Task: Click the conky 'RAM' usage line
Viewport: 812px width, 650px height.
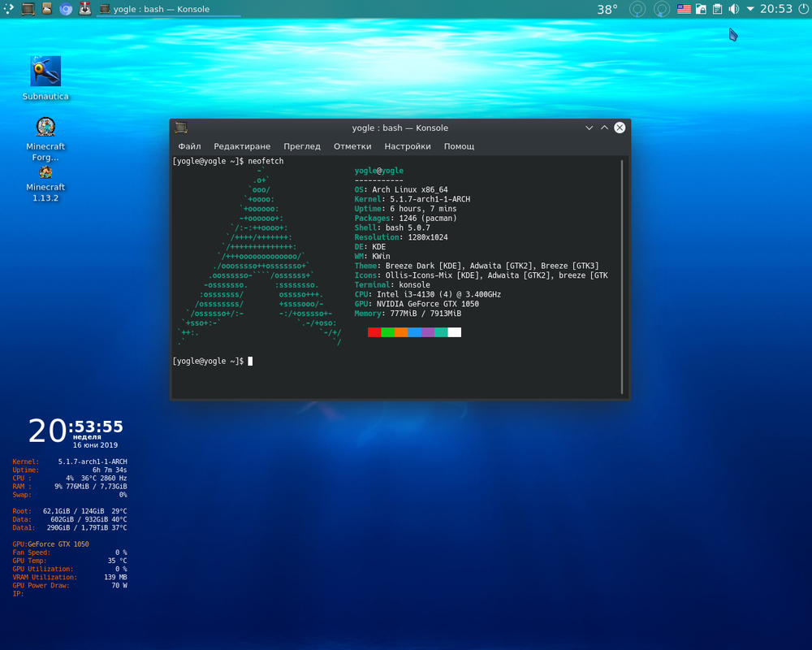Action: [70, 487]
